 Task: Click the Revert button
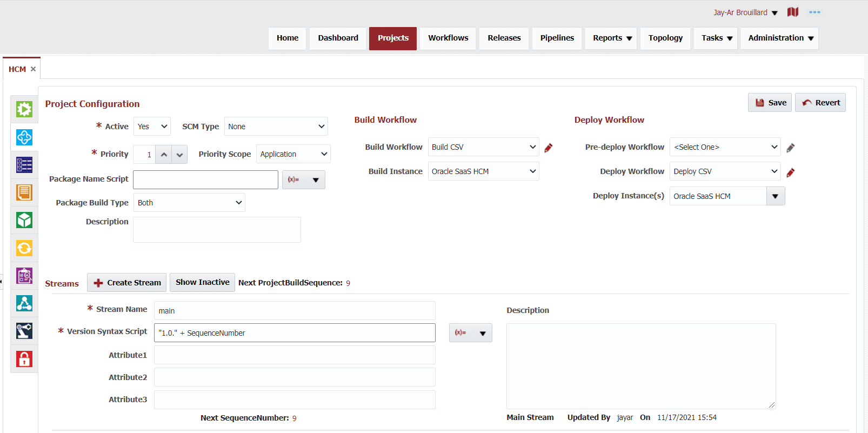(820, 103)
